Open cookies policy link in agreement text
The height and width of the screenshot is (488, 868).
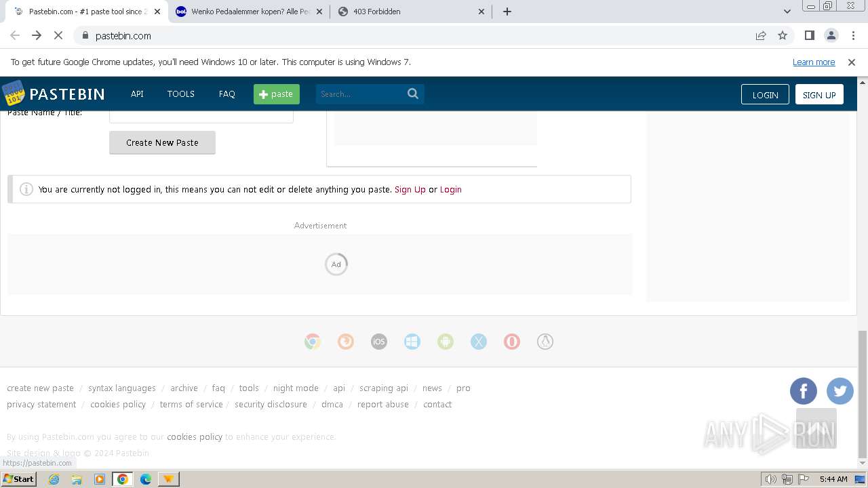[195, 436]
